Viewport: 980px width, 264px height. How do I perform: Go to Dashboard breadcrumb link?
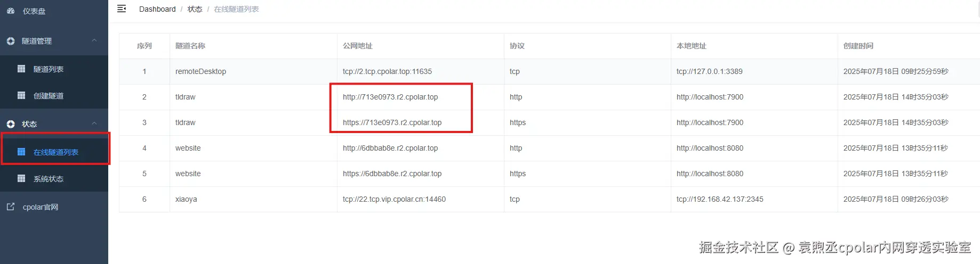coord(157,9)
